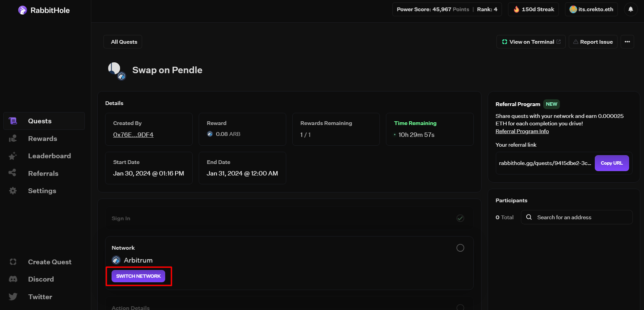Click the notification bell icon
The image size is (644, 310).
(630, 9)
